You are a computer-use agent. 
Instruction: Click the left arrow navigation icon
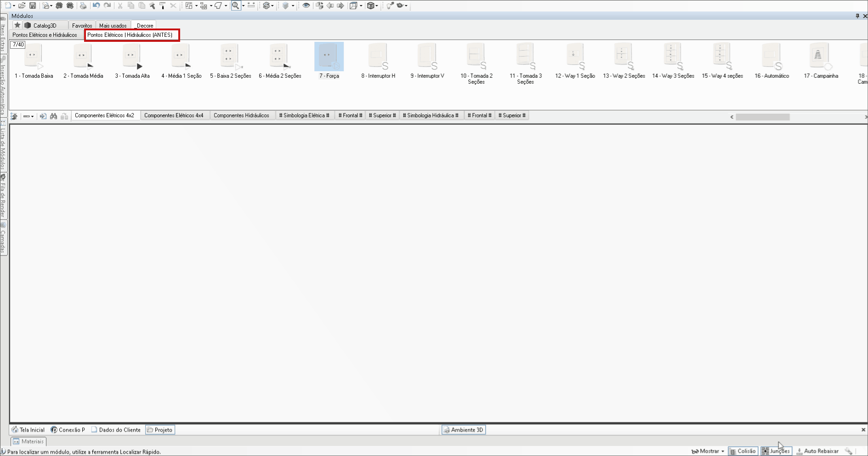(330, 6)
